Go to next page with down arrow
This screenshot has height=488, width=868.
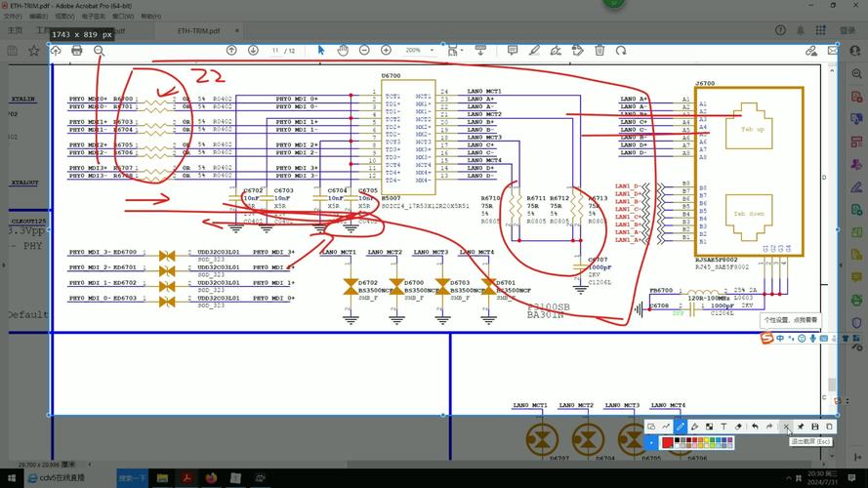[x=253, y=50]
